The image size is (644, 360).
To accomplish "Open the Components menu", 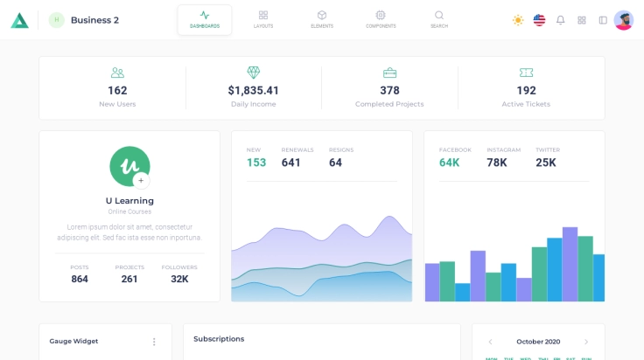I will (x=381, y=19).
